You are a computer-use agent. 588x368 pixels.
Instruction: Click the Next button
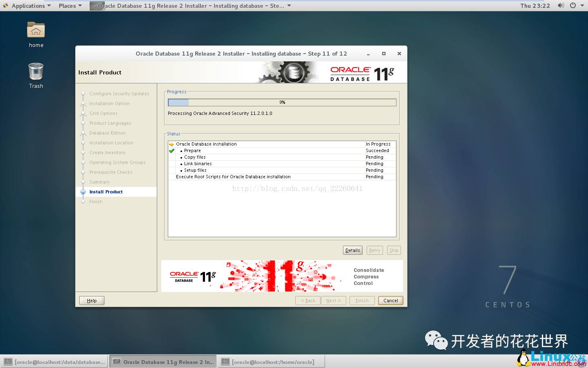[x=334, y=301]
